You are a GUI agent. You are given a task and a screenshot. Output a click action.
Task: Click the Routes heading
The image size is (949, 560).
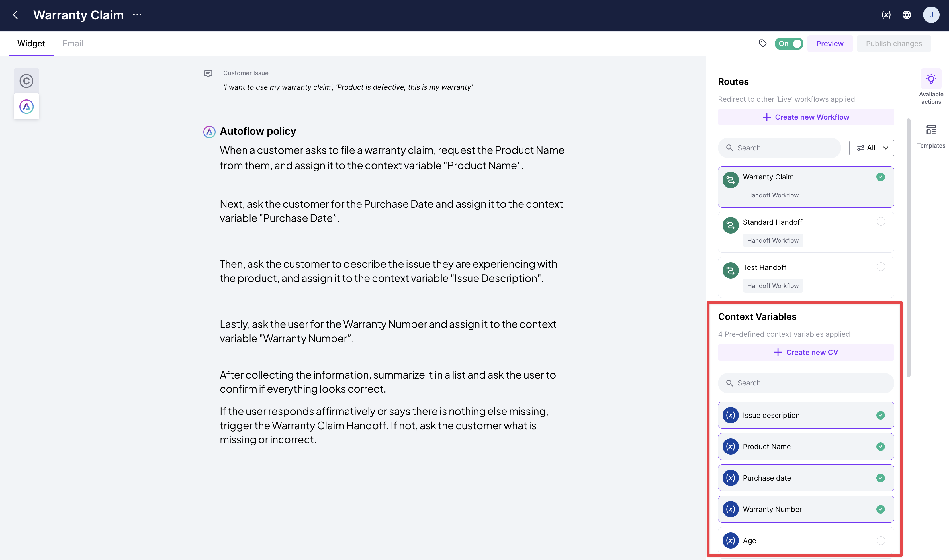coord(733,81)
